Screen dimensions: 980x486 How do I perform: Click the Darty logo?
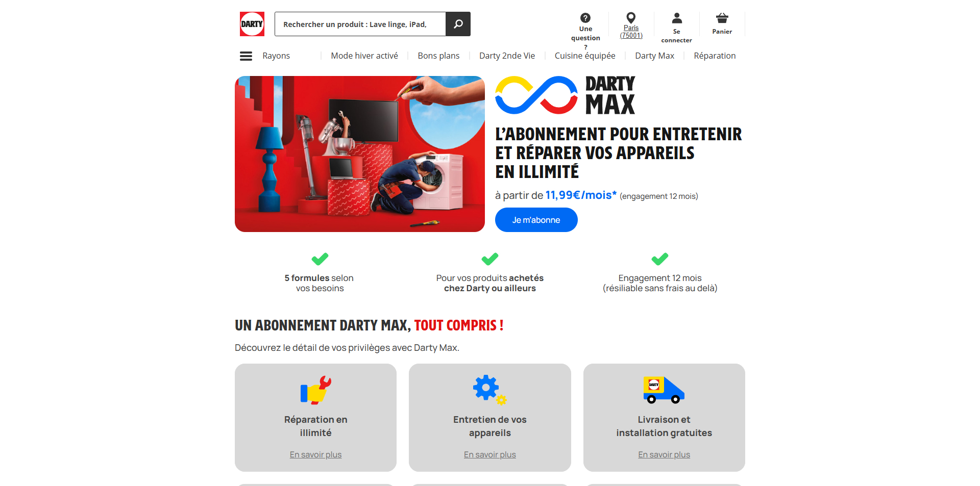[x=252, y=24]
